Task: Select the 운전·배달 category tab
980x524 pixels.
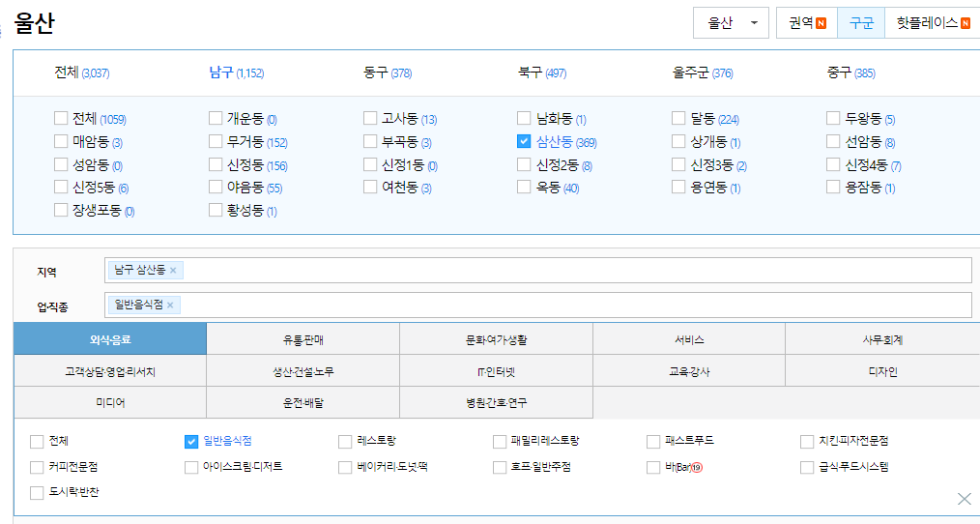Action: (x=303, y=403)
